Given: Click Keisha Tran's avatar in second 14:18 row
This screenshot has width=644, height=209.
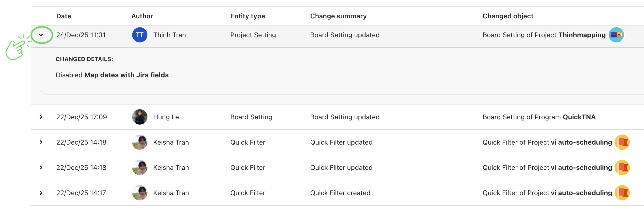Looking at the screenshot, I should (140, 167).
